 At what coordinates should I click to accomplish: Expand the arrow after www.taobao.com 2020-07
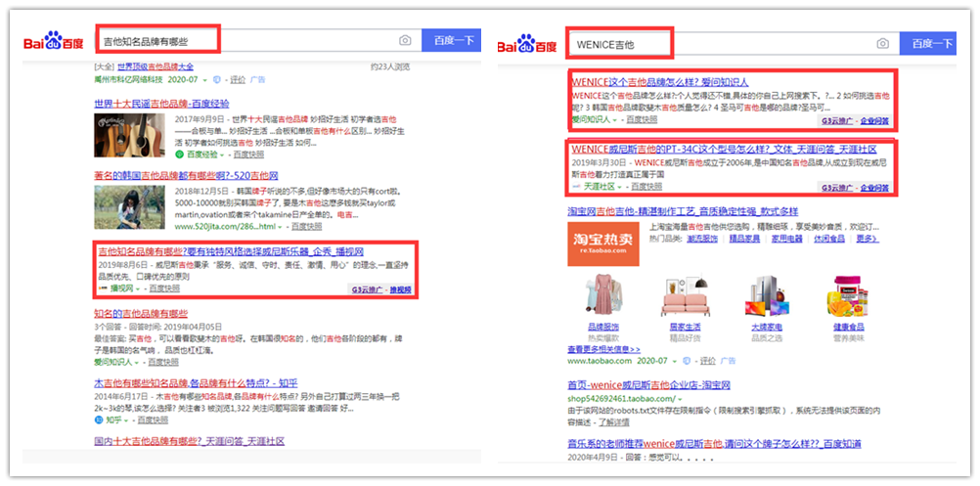coord(674,361)
